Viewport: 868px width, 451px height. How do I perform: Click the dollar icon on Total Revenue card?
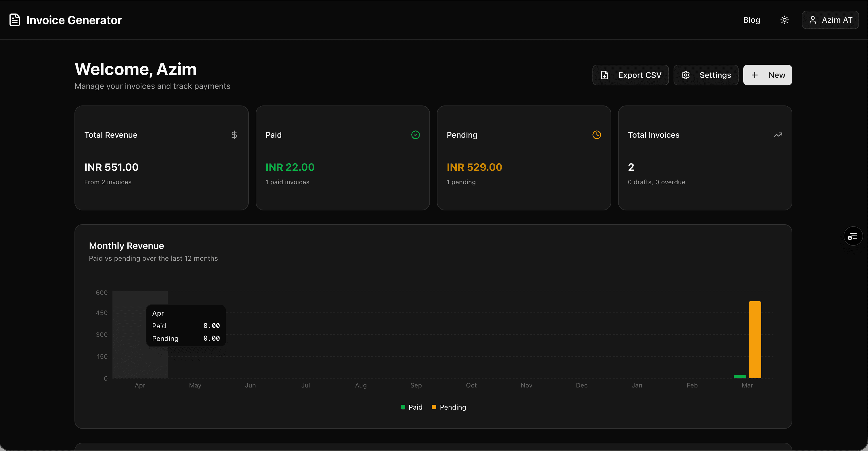[x=234, y=135]
